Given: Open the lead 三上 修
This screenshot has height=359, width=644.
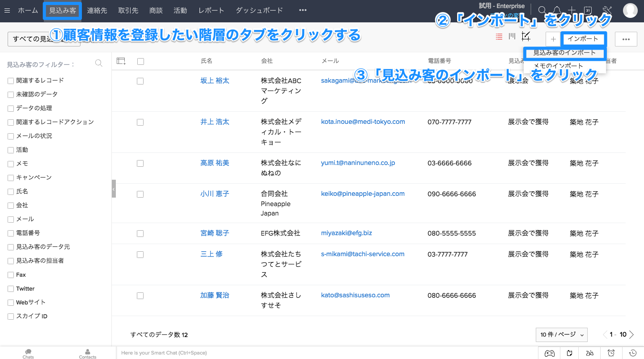Looking at the screenshot, I should coord(212,254).
